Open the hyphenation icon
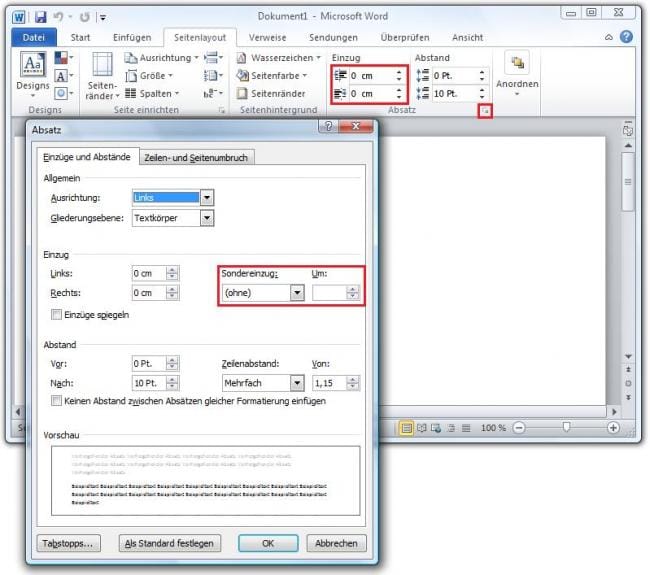The height and width of the screenshot is (575, 650). [213, 93]
